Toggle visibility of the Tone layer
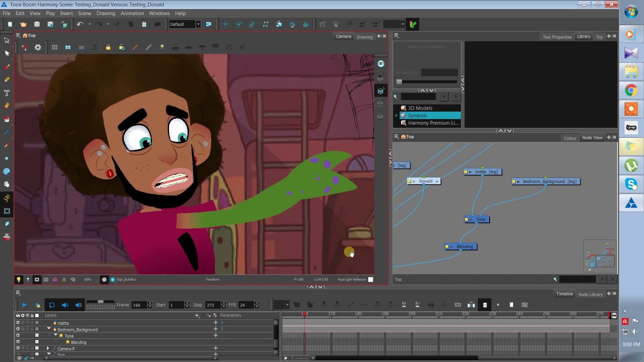Image resolution: width=644 pixels, height=362 pixels. click(x=18, y=335)
